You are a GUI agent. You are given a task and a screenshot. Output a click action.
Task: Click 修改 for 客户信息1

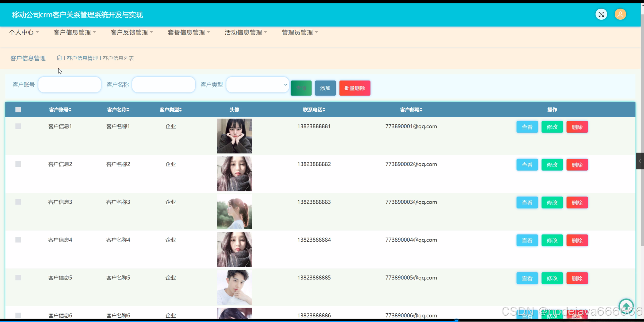[x=552, y=127]
